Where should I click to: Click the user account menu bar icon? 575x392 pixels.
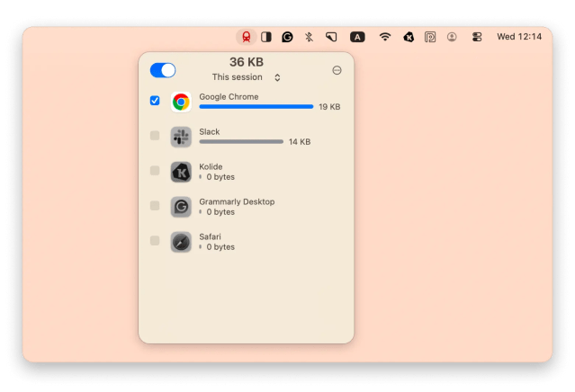click(452, 37)
